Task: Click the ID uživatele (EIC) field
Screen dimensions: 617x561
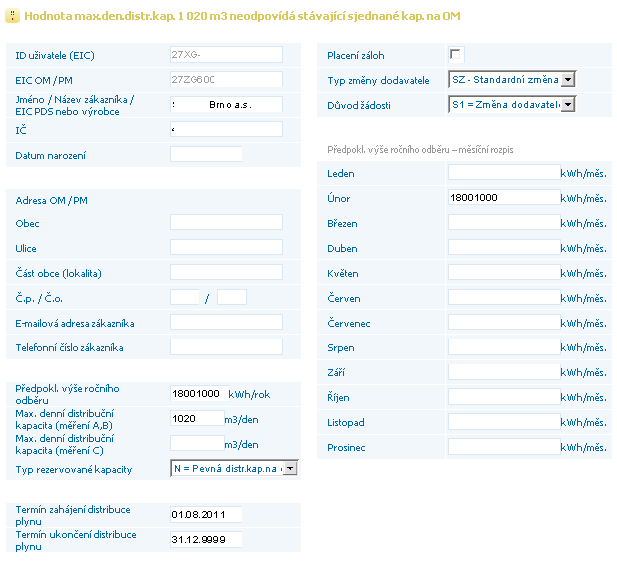Action: [226, 55]
